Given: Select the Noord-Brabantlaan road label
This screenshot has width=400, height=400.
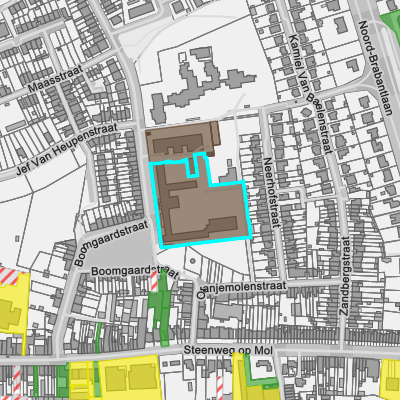Looking at the screenshot, I should [x=375, y=68].
